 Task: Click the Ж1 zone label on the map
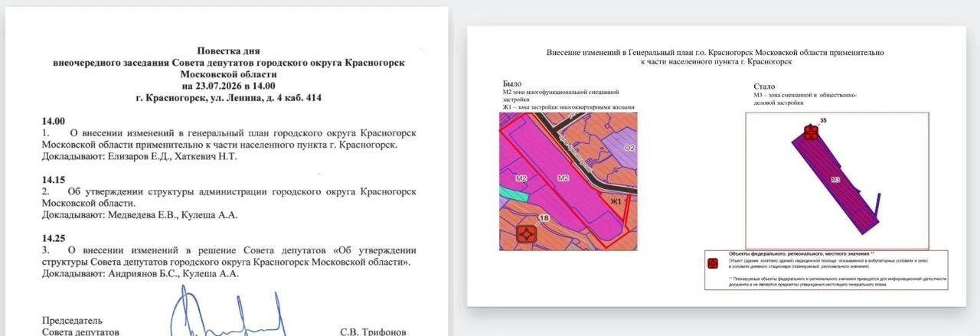pyautogui.click(x=616, y=201)
